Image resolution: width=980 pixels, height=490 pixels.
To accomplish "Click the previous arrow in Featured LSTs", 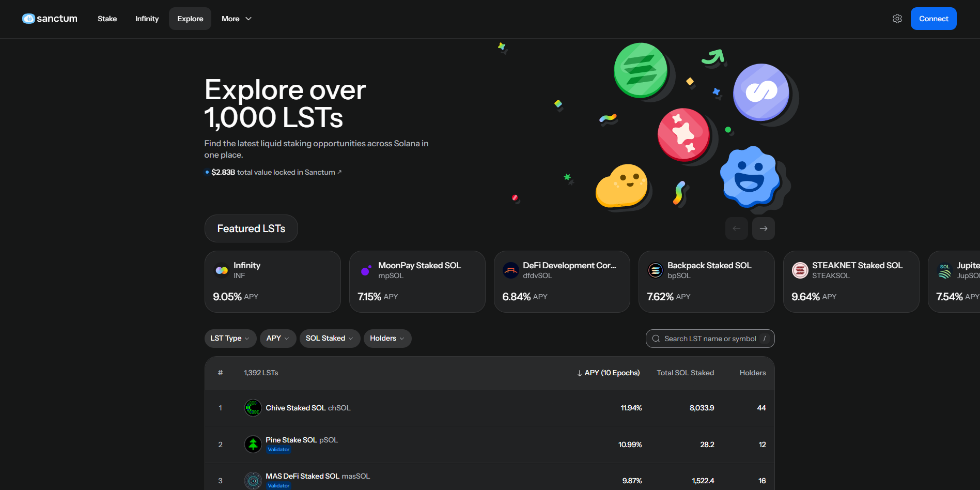I will 736,228.
